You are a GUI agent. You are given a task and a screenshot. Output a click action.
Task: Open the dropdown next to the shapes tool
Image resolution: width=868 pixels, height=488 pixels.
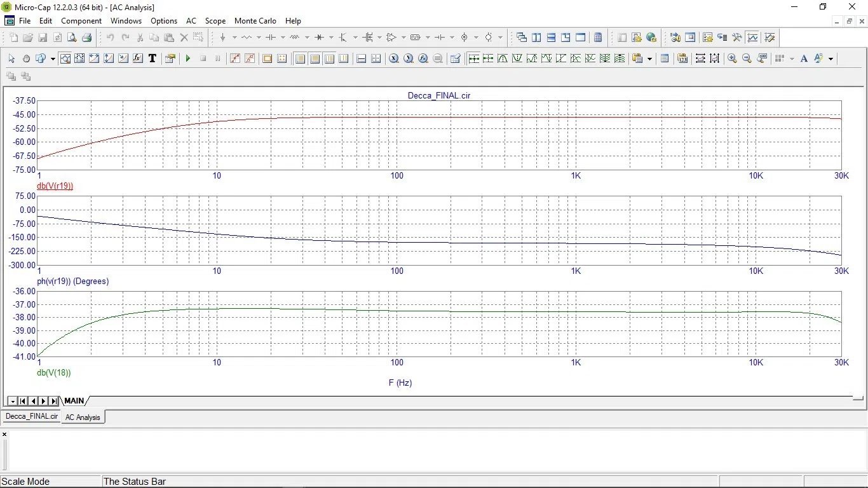53,58
